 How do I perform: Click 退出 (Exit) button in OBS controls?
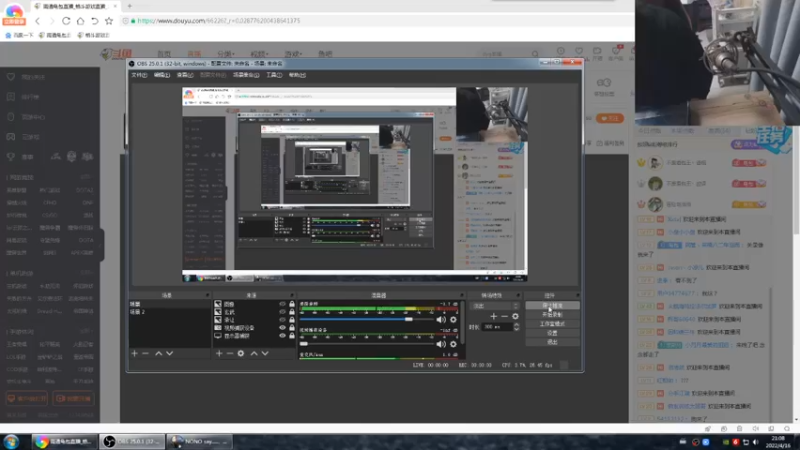click(552, 342)
